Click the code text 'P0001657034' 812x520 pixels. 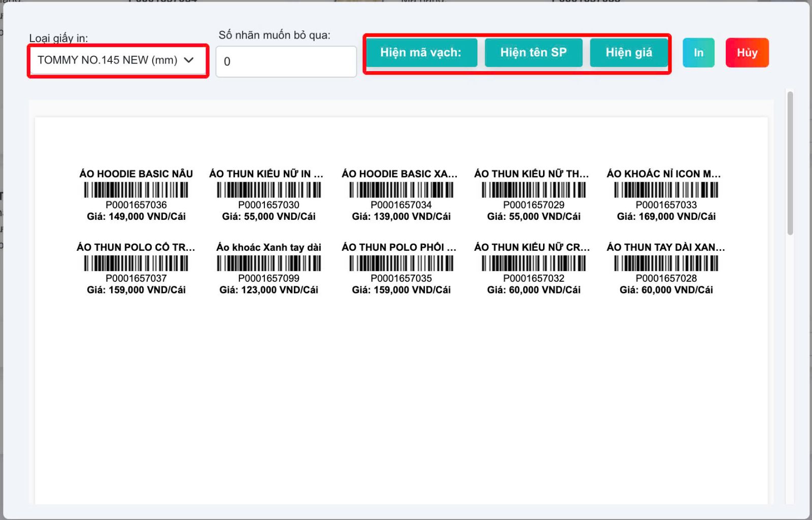click(x=401, y=205)
